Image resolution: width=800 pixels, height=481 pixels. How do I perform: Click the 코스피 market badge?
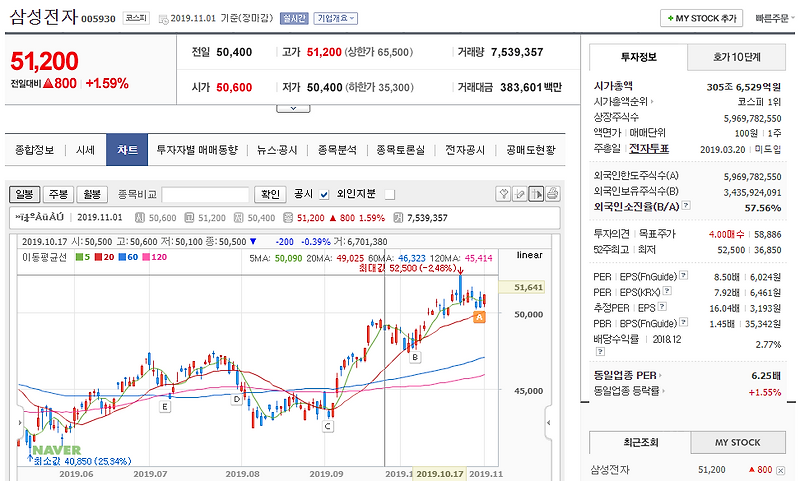coord(136,18)
